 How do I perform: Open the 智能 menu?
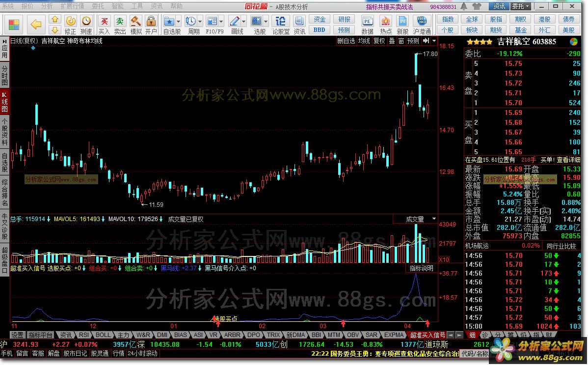[117, 6]
